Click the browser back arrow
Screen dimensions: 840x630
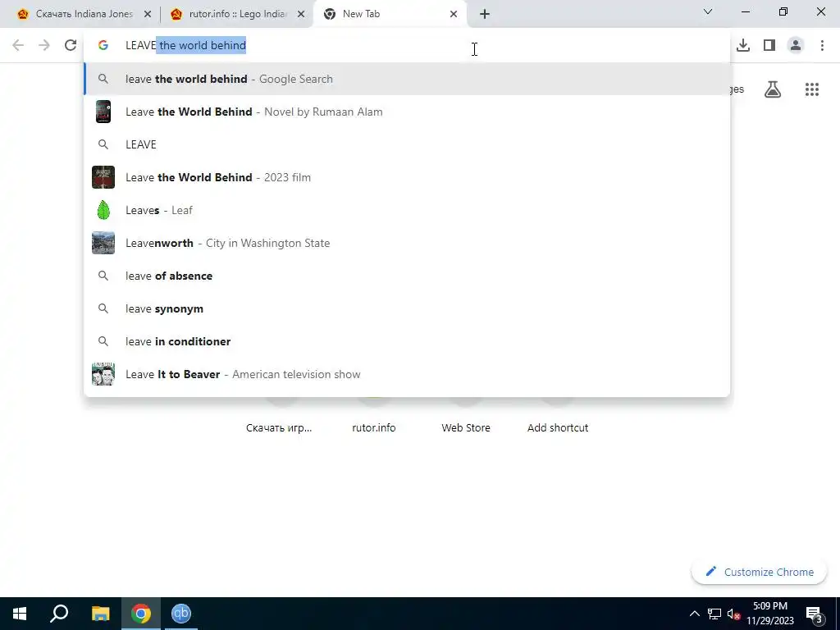(x=18, y=46)
